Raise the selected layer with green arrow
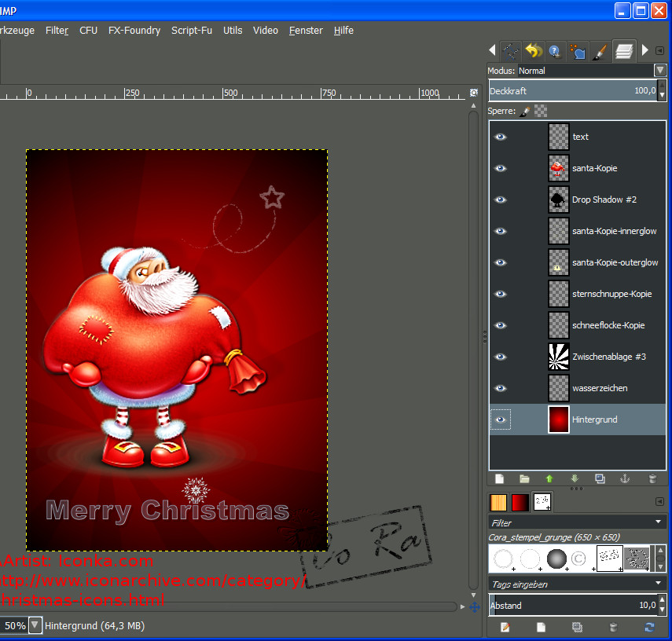The image size is (672, 641). pyautogui.click(x=549, y=478)
